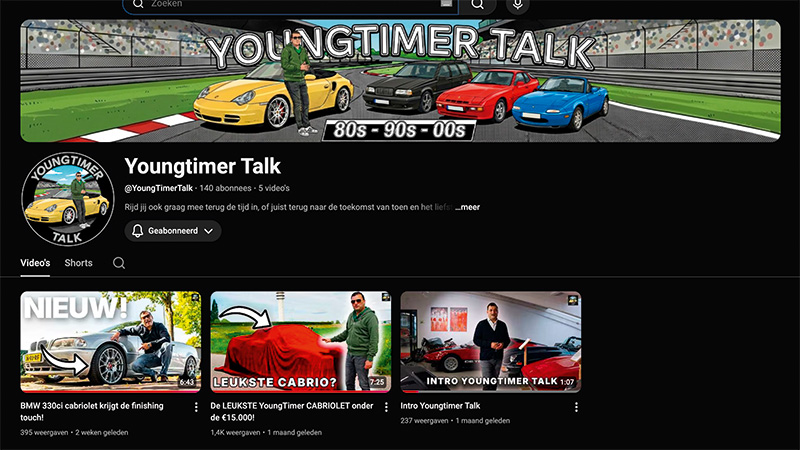The width and height of the screenshot is (800, 450).
Task: Activate voice search microphone icon
Action: pyautogui.click(x=517, y=4)
